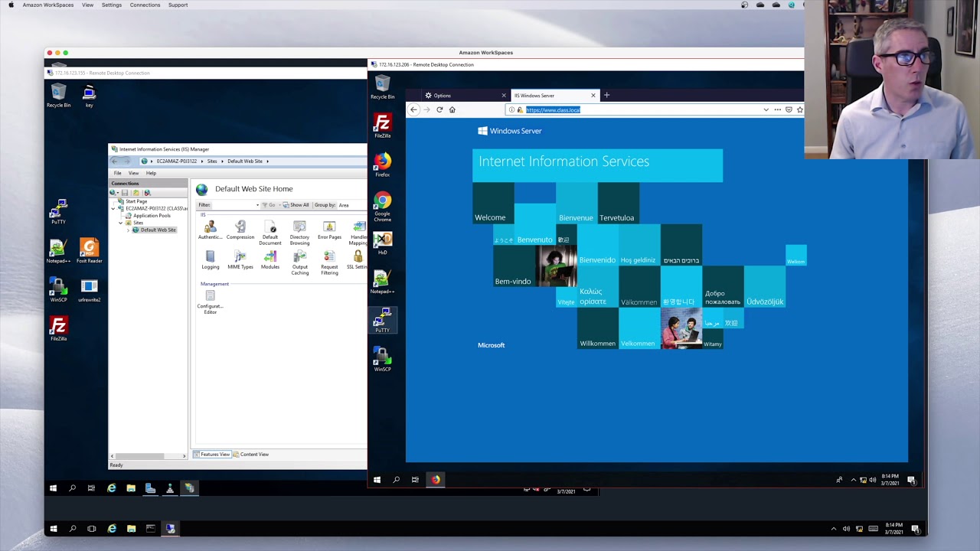Open Start menu on bottom taskbar
This screenshot has width=980, height=551.
54,528
